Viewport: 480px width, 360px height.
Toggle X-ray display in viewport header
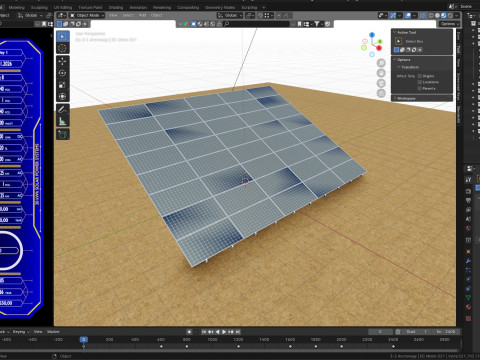coord(423,16)
